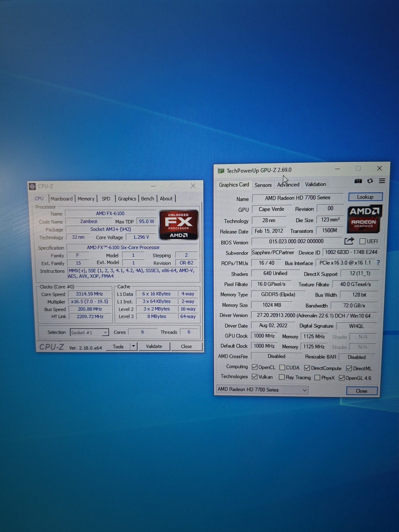Click the Close button in CPU-Z

pyautogui.click(x=186, y=346)
